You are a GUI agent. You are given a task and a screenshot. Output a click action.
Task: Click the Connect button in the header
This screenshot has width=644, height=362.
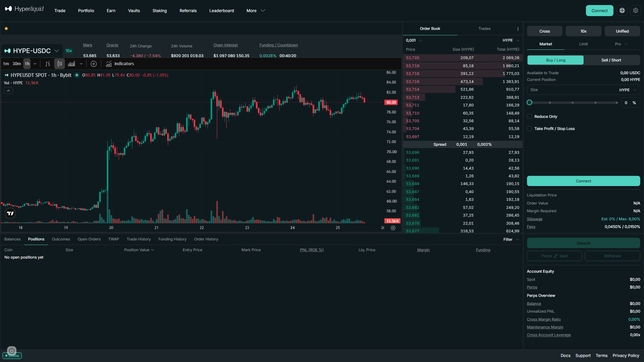coord(599,11)
